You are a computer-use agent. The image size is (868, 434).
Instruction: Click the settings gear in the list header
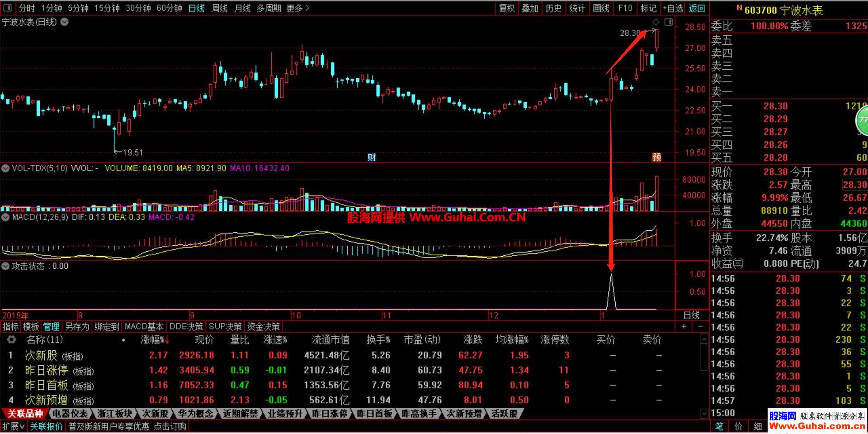click(12, 339)
